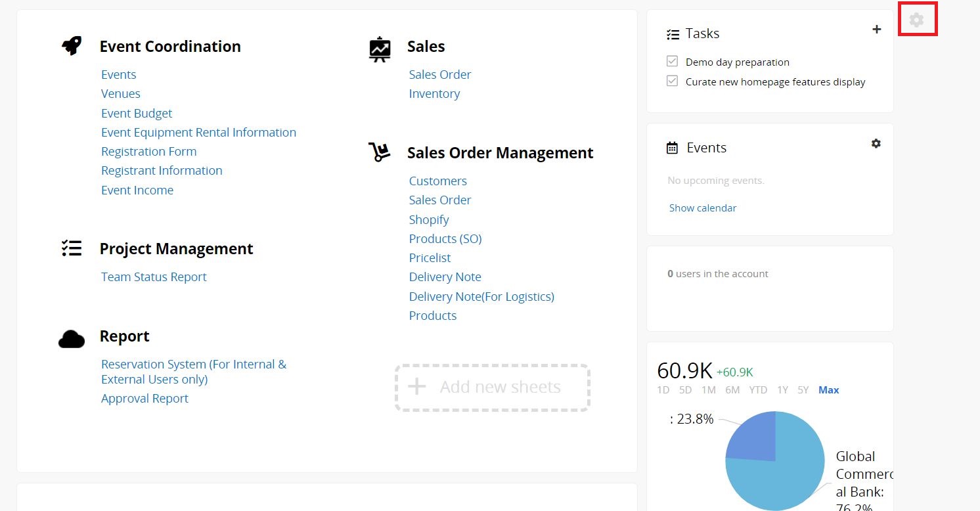Open the Delivery Note(For Logistics) sheet

(x=481, y=296)
